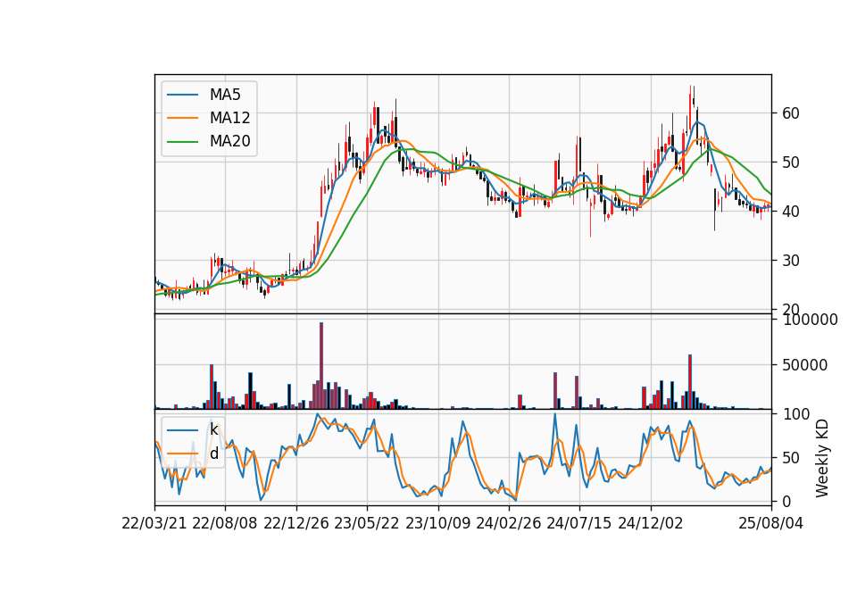Click the 24/12/02 date tick label
This screenshot has width=857, height=616.
click(651, 523)
